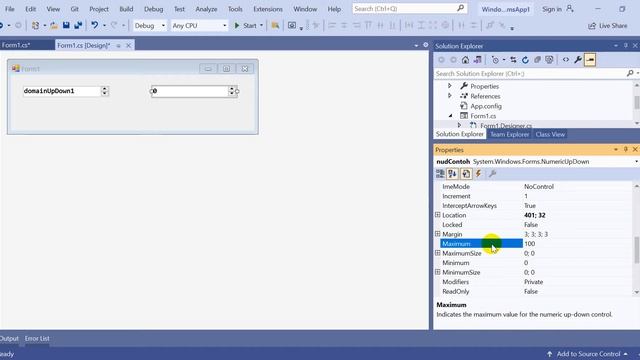The image size is (640, 360).
Task: Click the Sign in account icon
Action: coord(570,9)
